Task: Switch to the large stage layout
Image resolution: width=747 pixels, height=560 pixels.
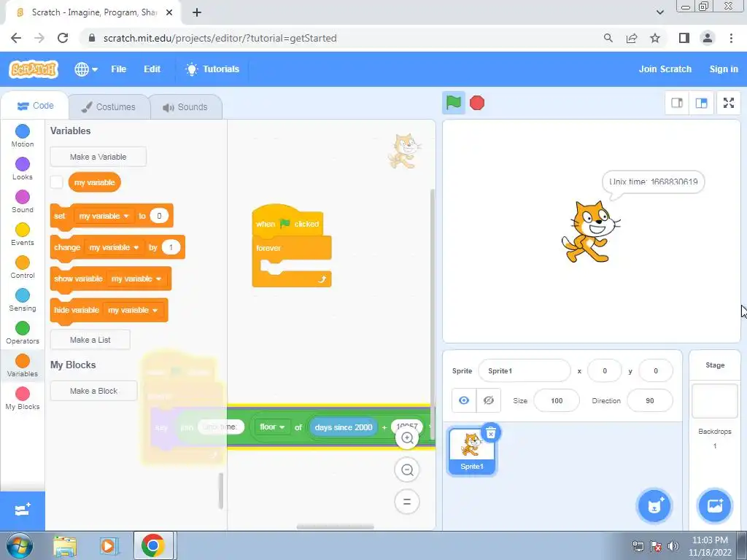Action: point(701,103)
